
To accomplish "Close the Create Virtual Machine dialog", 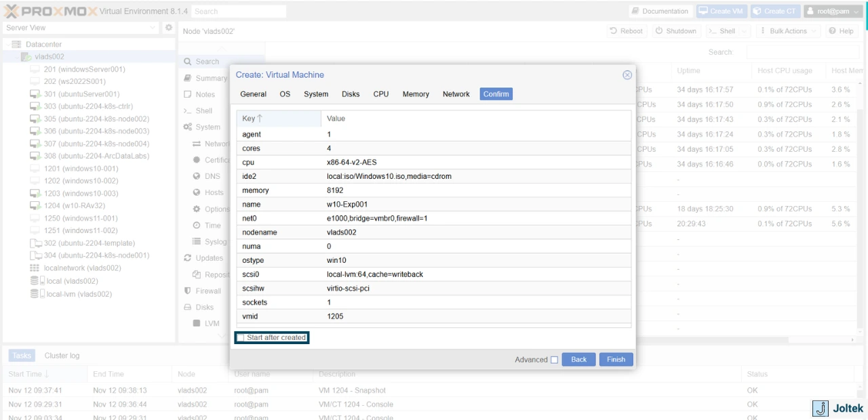I will point(627,75).
